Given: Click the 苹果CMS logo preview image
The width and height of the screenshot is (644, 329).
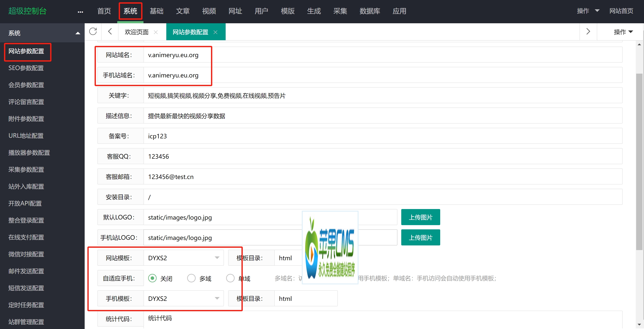Looking at the screenshot, I should (330, 248).
